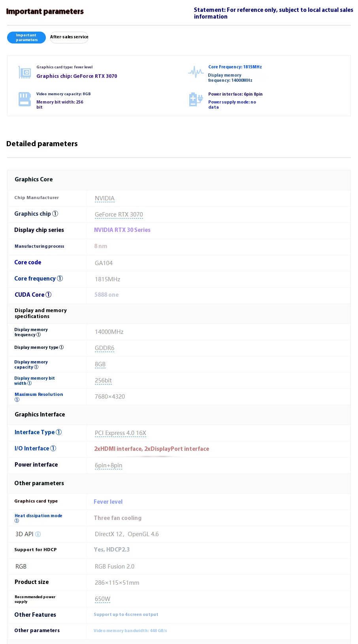Click the Other Features row label
This screenshot has width=358, height=644.
35,615
